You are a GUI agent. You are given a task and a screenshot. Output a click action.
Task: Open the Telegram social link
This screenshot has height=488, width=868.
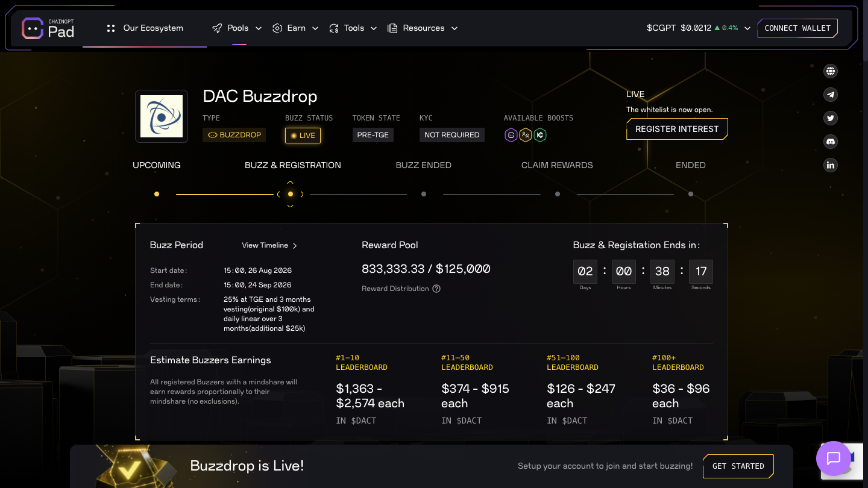[831, 95]
